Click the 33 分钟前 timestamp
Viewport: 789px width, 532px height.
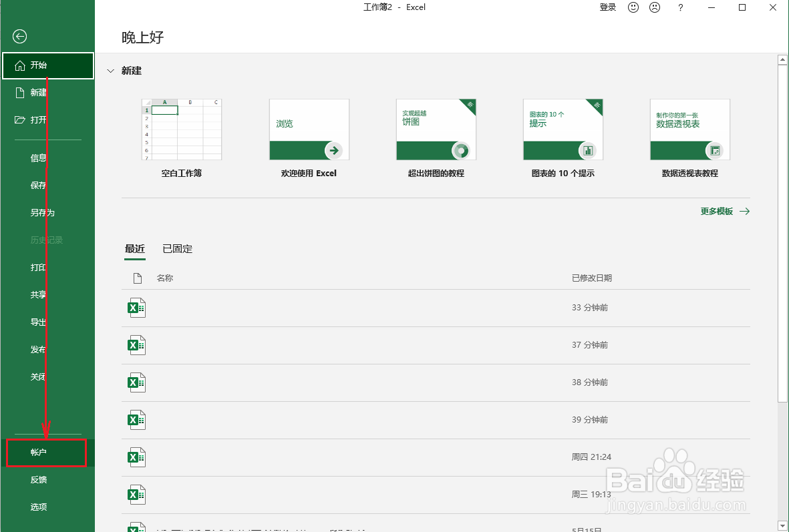[590, 308]
